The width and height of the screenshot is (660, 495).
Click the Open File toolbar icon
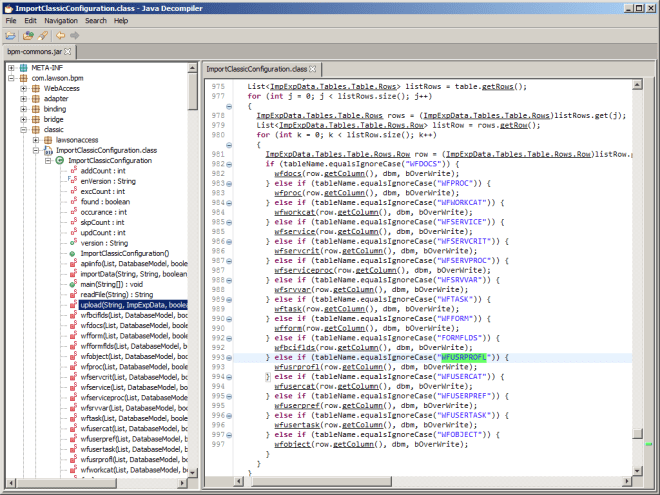11,35
